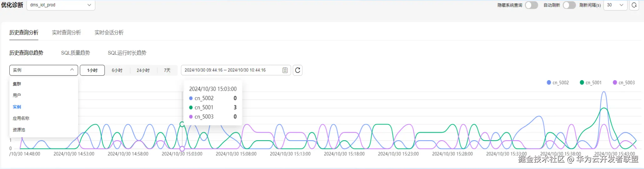The image size is (644, 169).
Task: Toggle the hide system queries switch
Action: pos(531,5)
